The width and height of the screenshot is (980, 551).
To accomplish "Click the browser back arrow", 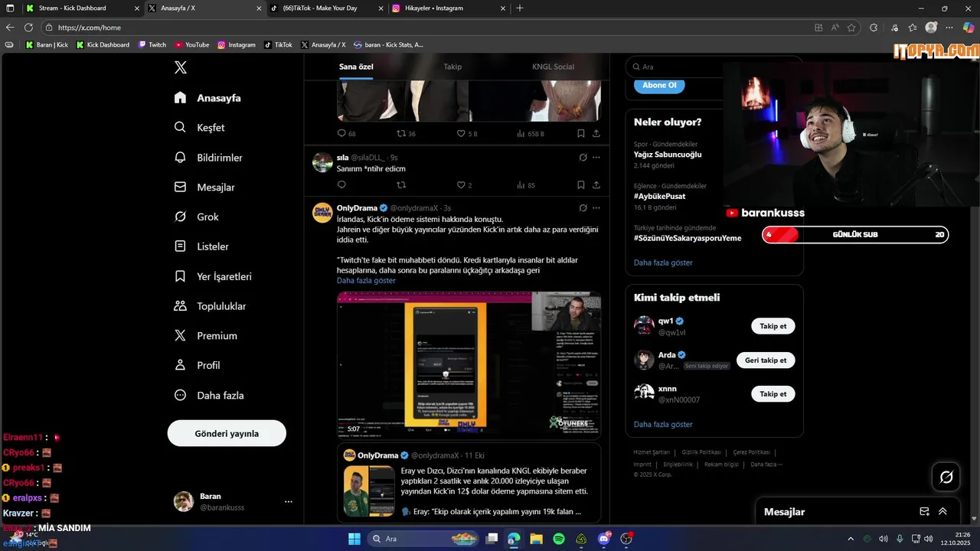I will [10, 28].
